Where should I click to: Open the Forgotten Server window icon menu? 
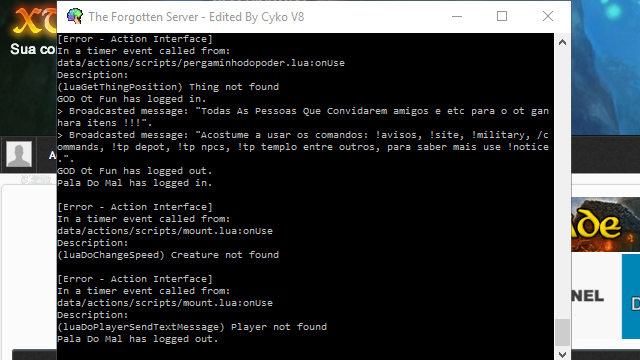tap(75, 16)
